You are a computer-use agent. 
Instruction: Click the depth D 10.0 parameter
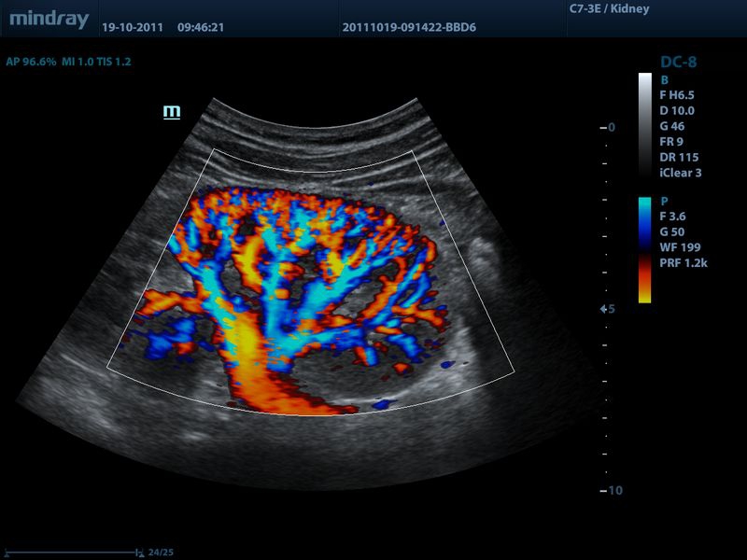(678, 110)
